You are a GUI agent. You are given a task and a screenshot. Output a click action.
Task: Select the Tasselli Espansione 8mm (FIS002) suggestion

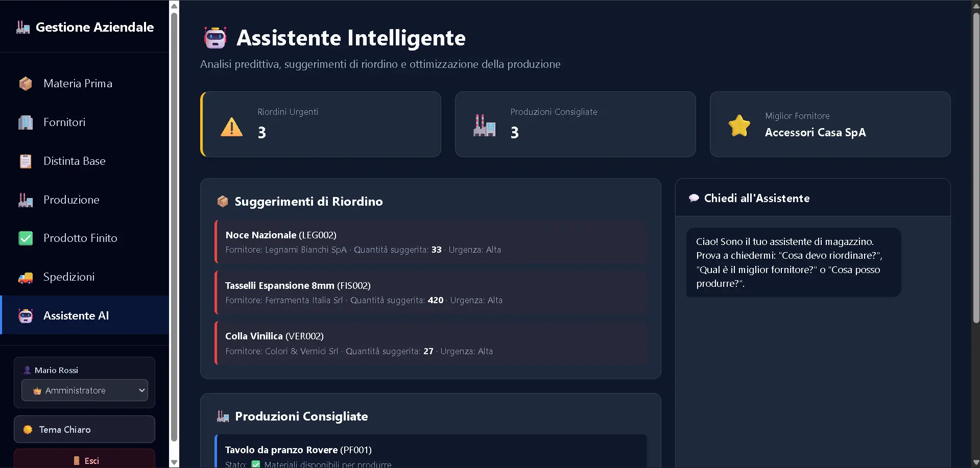tap(431, 292)
